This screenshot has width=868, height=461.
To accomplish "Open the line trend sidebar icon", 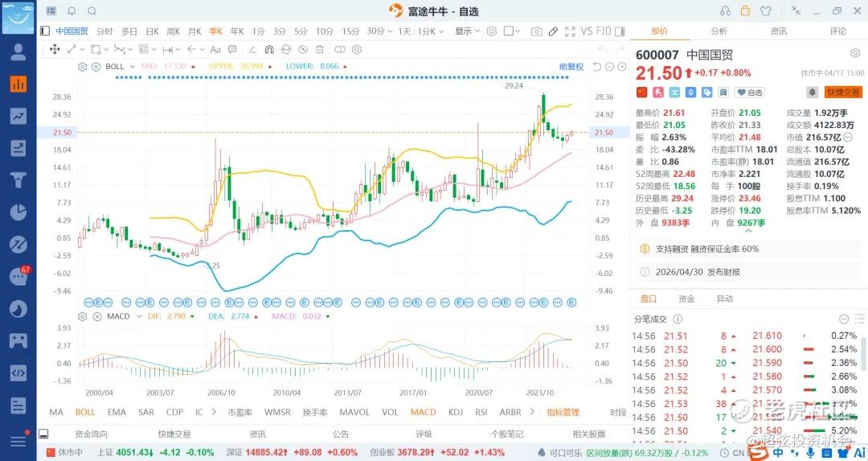I will [x=18, y=116].
